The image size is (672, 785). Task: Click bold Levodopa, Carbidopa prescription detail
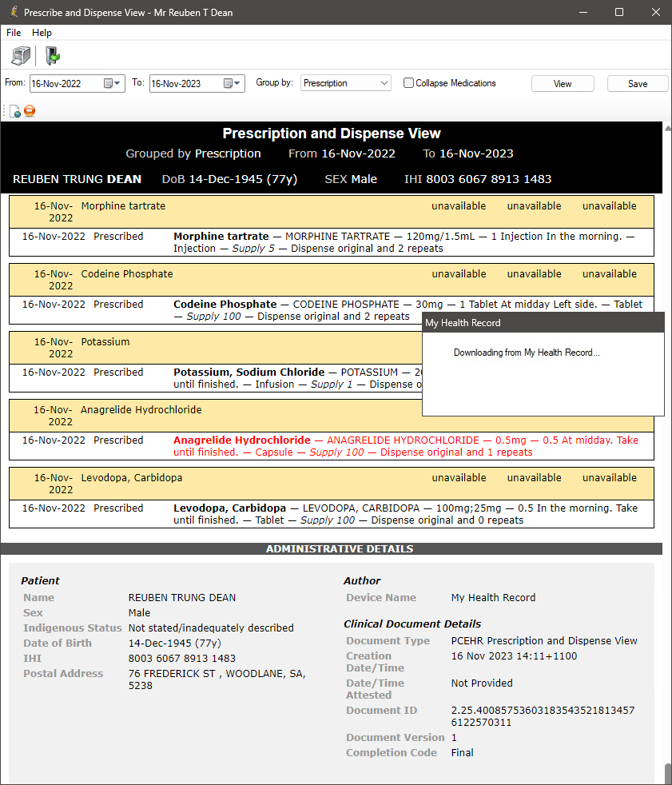click(x=229, y=508)
